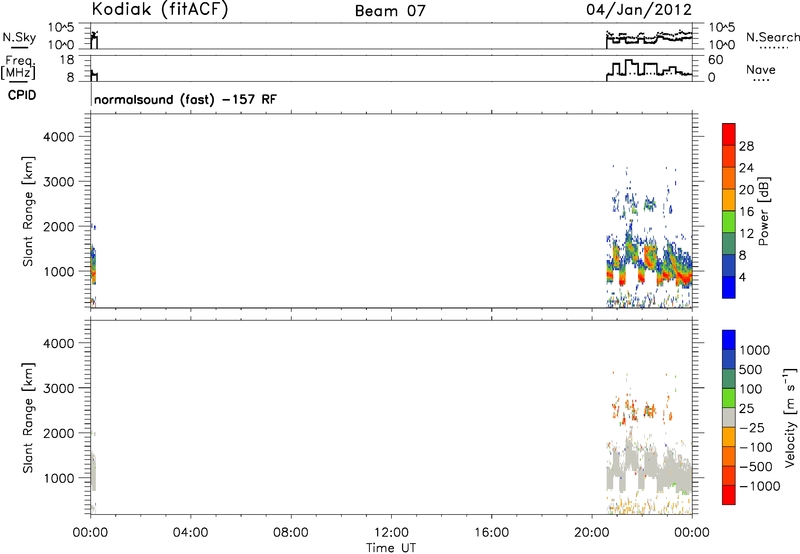Image resolution: width=800 pixels, height=554 pixels.
Task: Click the orange segment of Power colorbar
Action: (729, 178)
